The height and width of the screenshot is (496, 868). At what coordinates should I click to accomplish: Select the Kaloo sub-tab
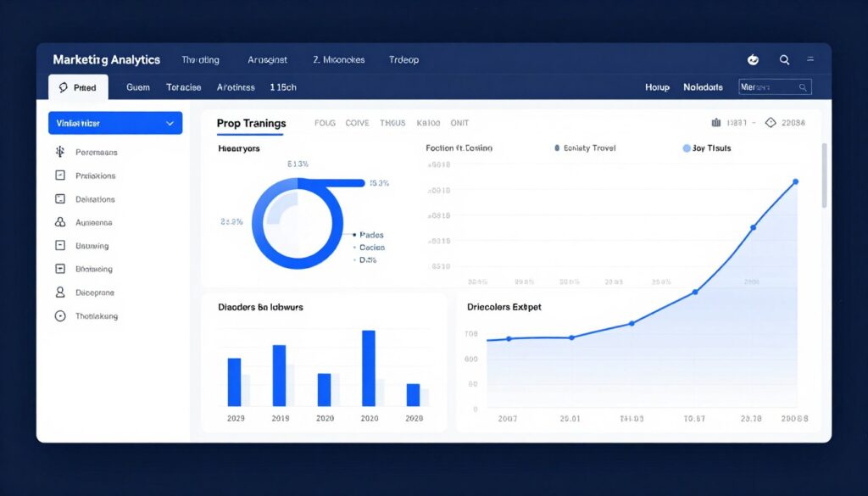pyautogui.click(x=428, y=123)
